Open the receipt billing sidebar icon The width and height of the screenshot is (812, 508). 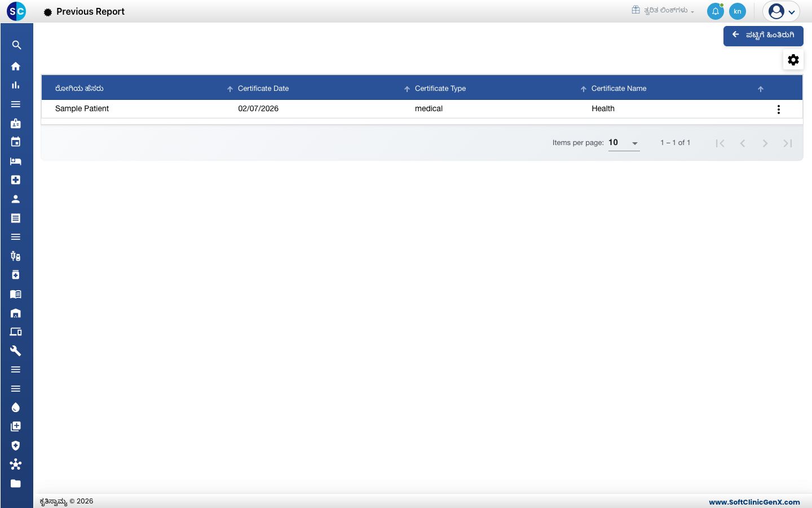[x=16, y=218]
